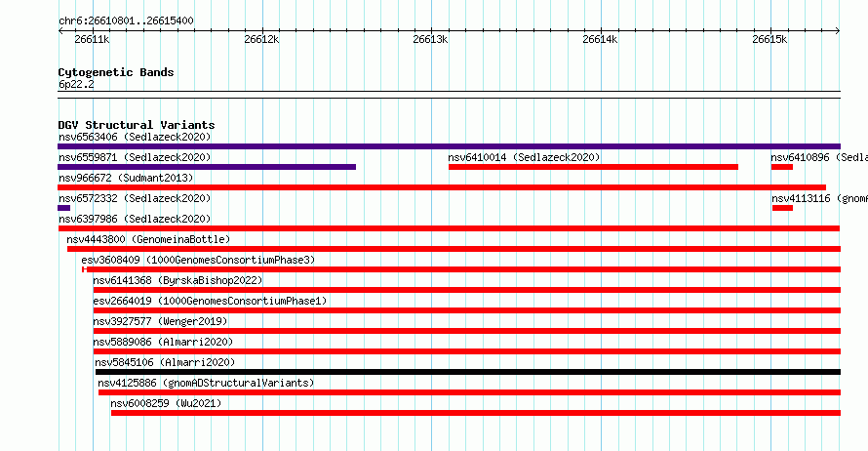
Task: Select the short red nsv4113116 bar
Action: (783, 208)
